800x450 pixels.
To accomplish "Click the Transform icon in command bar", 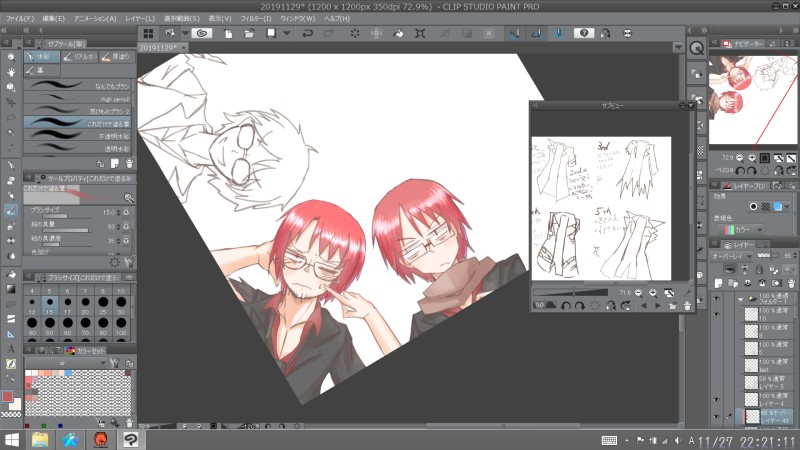I will coord(420,33).
